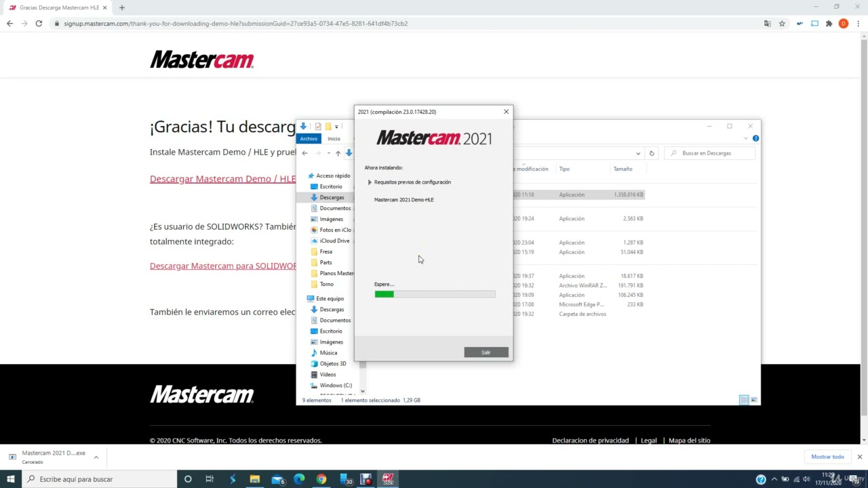Click Mastercam logo in page footer
The width and height of the screenshot is (868, 488).
click(x=202, y=394)
